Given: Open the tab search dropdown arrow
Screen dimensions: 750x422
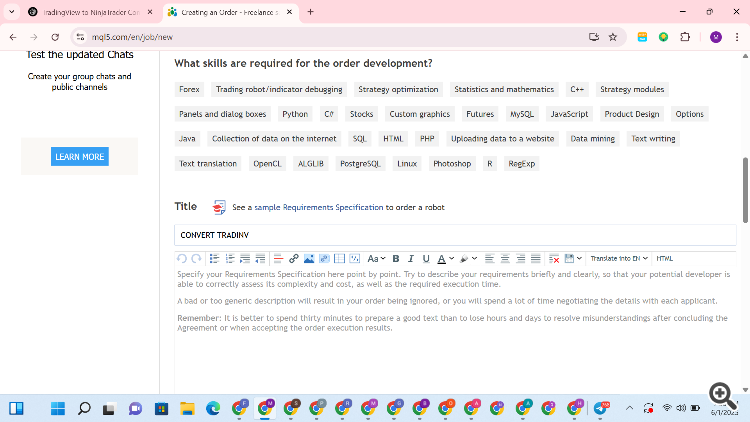Looking at the screenshot, I should point(11,12).
